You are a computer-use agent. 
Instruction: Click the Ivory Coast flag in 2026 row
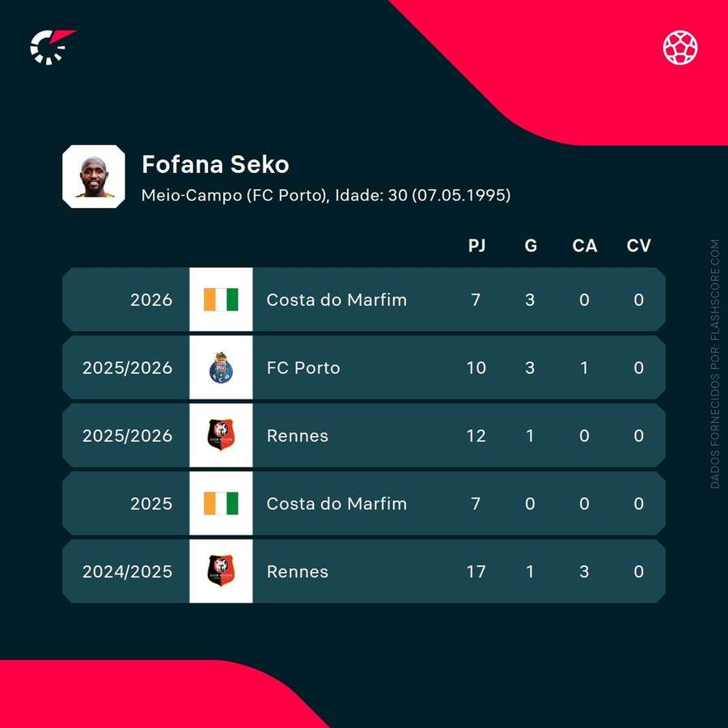coord(221,299)
